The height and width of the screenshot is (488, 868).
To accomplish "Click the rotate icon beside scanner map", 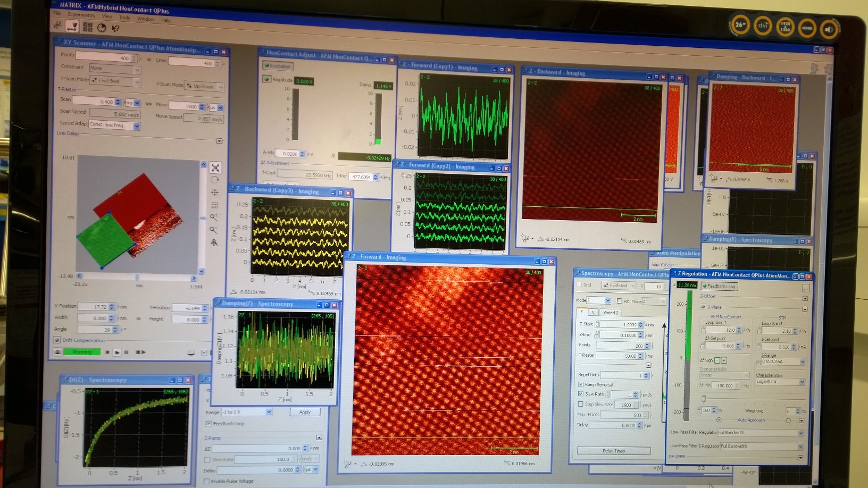I will point(215,180).
